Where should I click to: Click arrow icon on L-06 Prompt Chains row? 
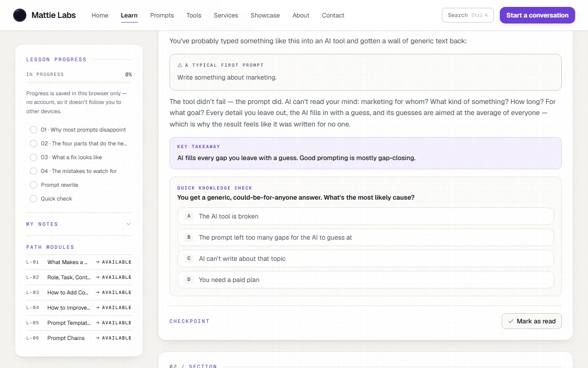point(98,338)
